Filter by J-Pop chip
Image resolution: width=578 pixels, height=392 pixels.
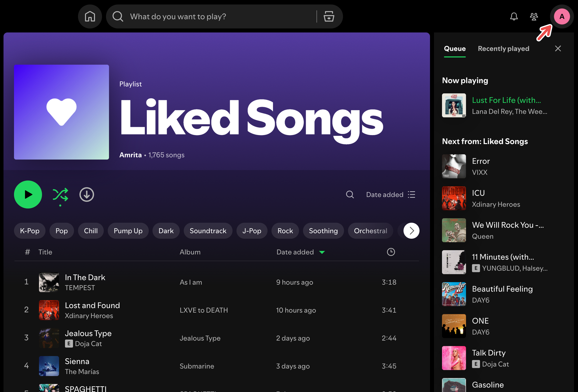click(x=252, y=231)
